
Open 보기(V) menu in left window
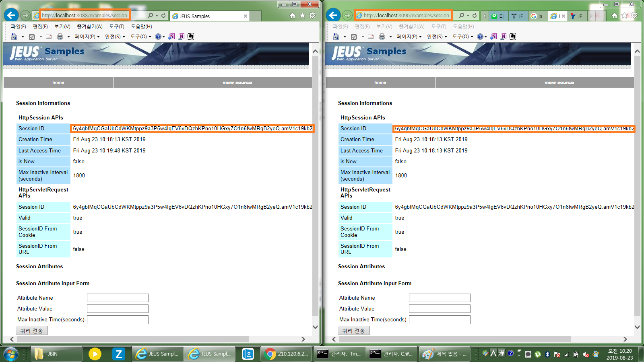click(x=62, y=27)
